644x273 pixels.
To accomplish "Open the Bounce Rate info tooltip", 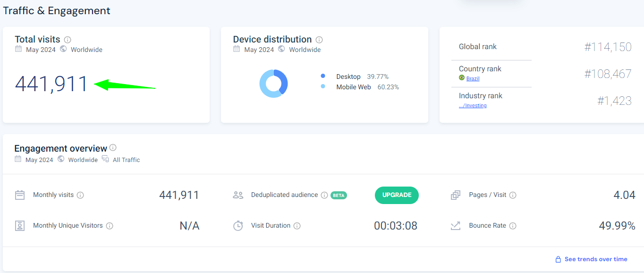I will 513,226.
